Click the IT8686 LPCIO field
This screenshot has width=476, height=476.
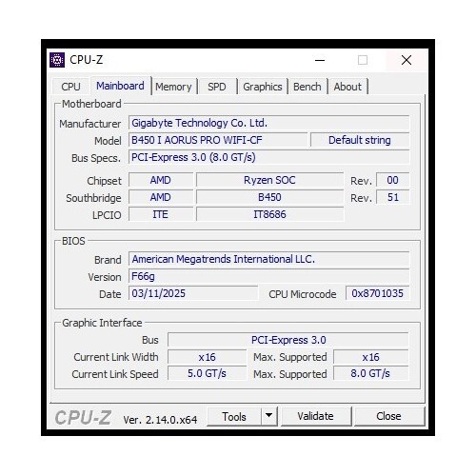click(x=269, y=214)
